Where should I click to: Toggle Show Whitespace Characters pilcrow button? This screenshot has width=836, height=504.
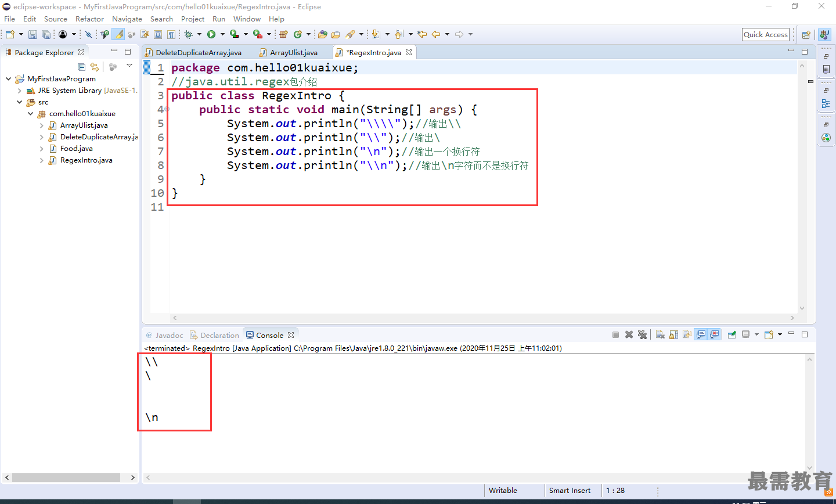[171, 34]
